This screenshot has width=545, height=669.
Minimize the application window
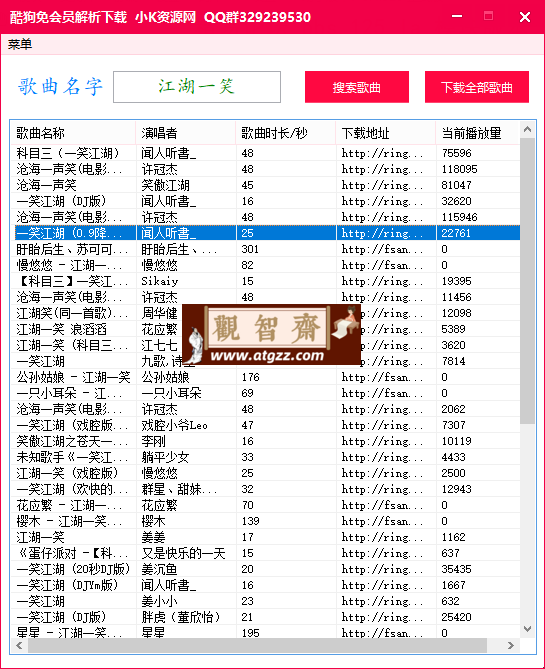coord(457,17)
